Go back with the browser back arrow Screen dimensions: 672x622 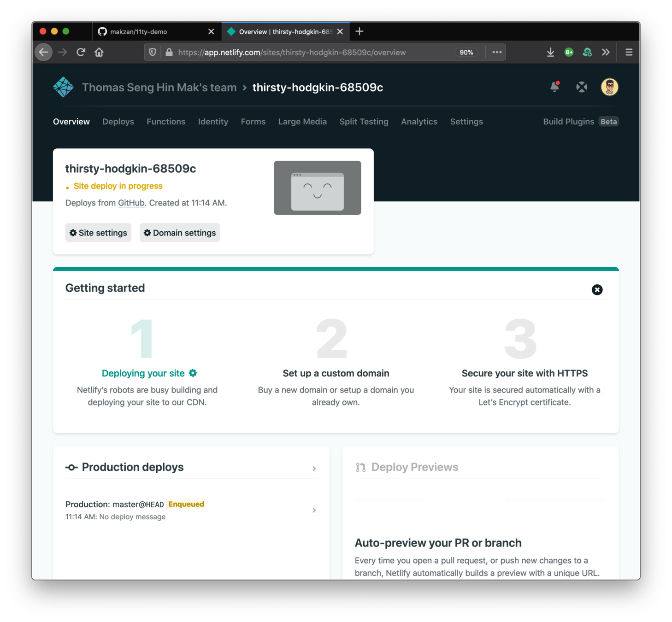coord(44,52)
